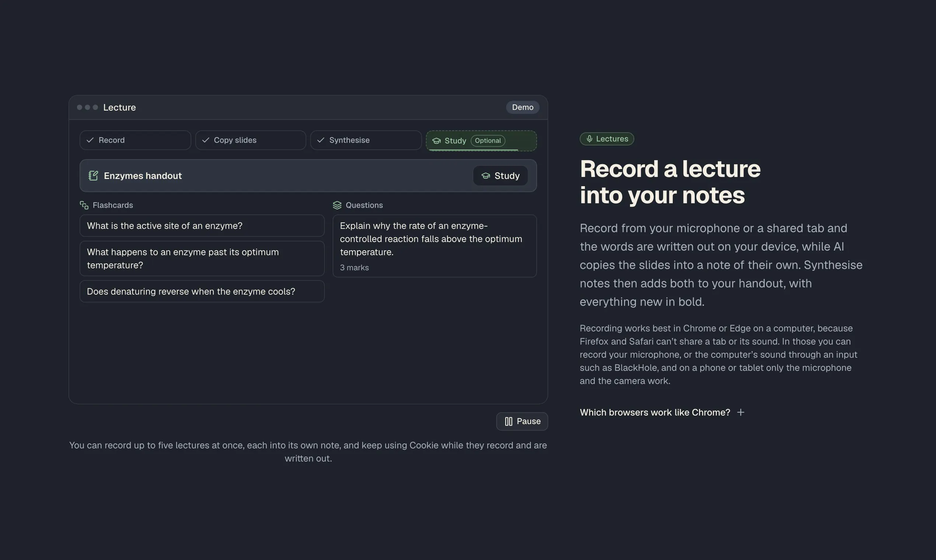
Task: Open the active site flashcard
Action: (202, 226)
